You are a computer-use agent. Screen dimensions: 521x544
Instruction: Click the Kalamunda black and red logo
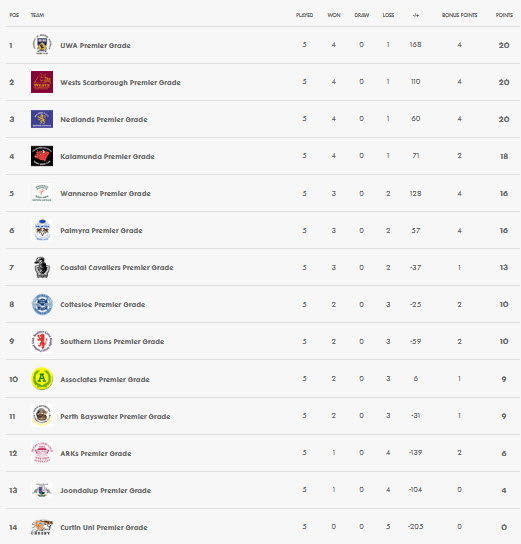click(x=42, y=156)
